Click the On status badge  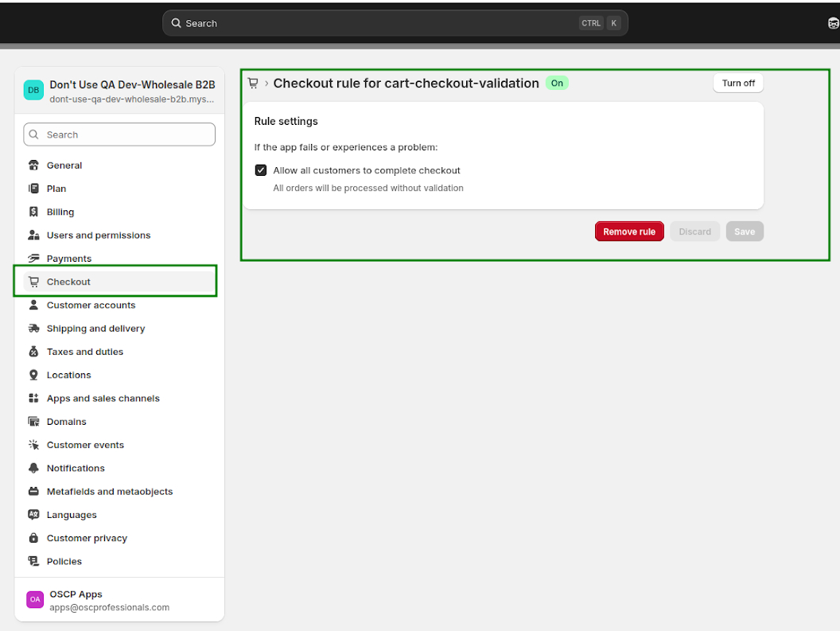point(557,83)
